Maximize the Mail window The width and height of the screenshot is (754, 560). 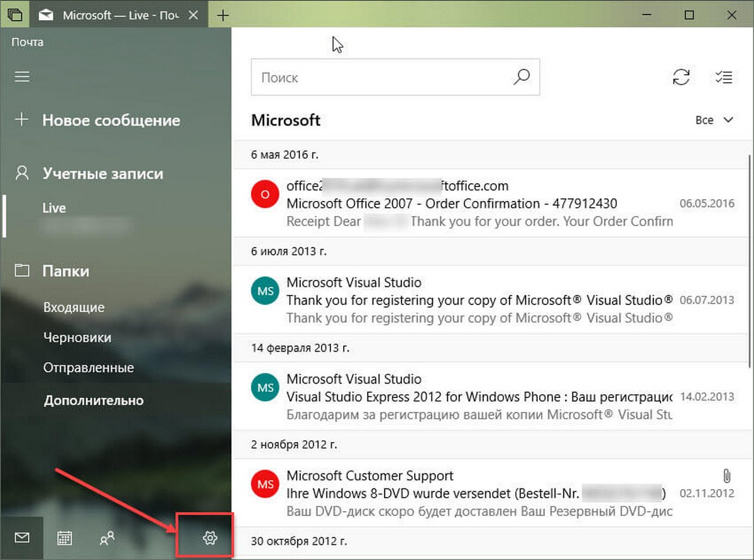689,15
